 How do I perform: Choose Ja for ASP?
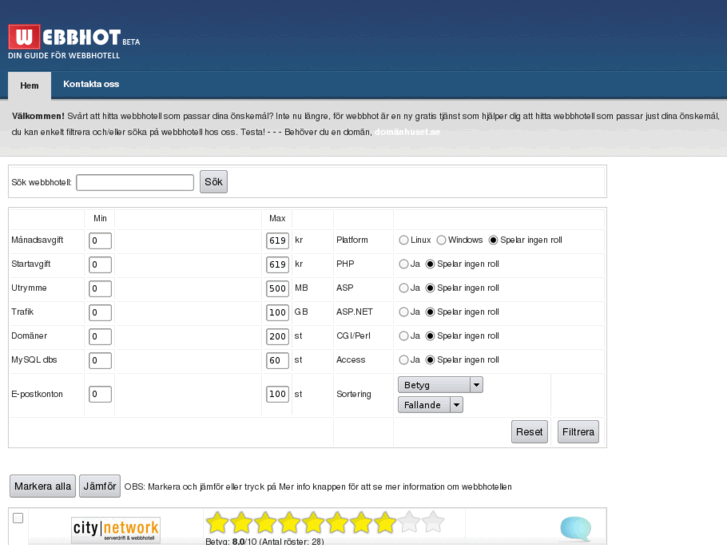coord(403,288)
